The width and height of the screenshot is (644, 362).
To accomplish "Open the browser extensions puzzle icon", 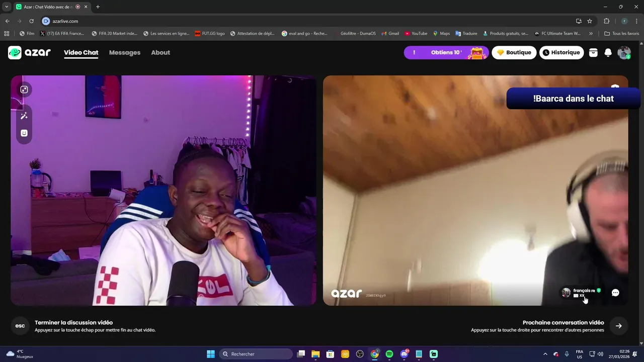I will (x=606, y=21).
